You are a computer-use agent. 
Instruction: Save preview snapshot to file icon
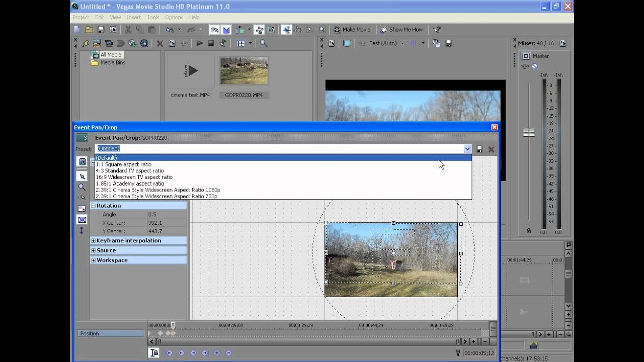pyautogui.click(x=449, y=44)
